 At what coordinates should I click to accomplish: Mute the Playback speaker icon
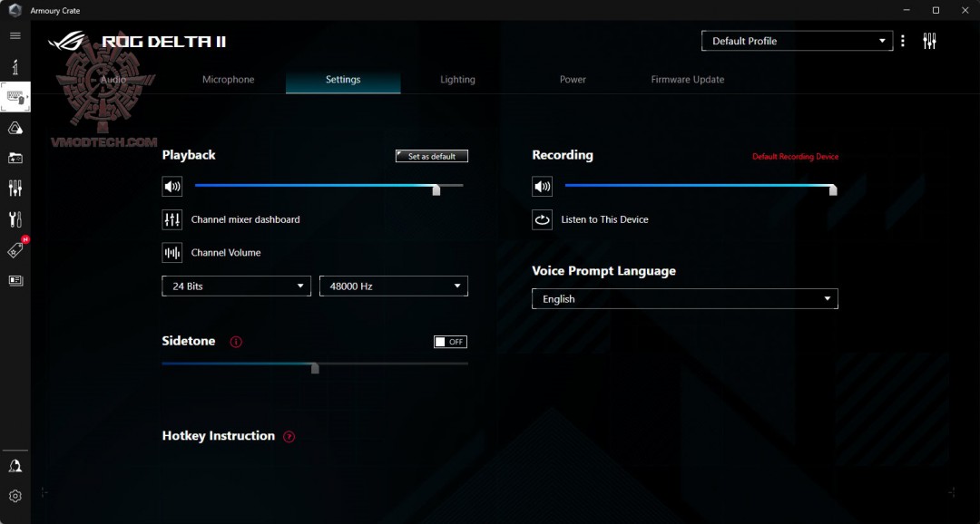point(171,186)
